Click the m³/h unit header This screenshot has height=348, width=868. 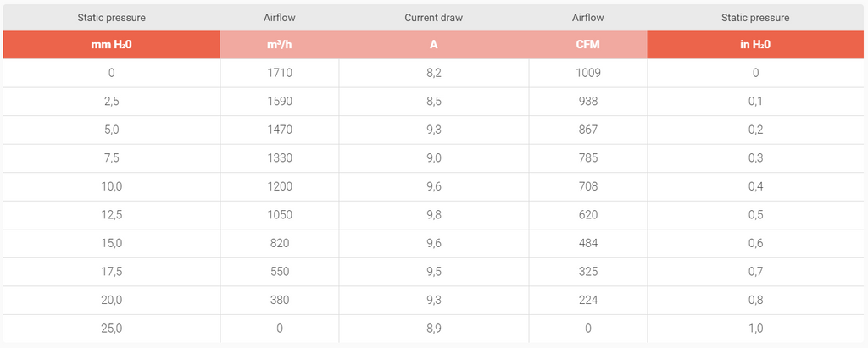[280, 45]
